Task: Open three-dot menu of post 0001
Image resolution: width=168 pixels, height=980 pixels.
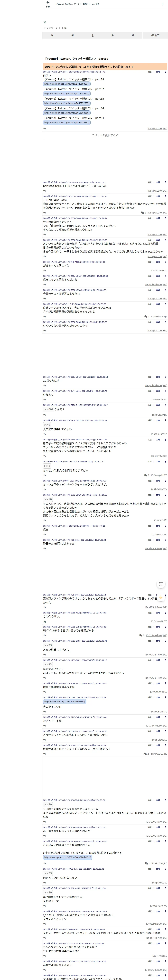Action: tap(165, 72)
